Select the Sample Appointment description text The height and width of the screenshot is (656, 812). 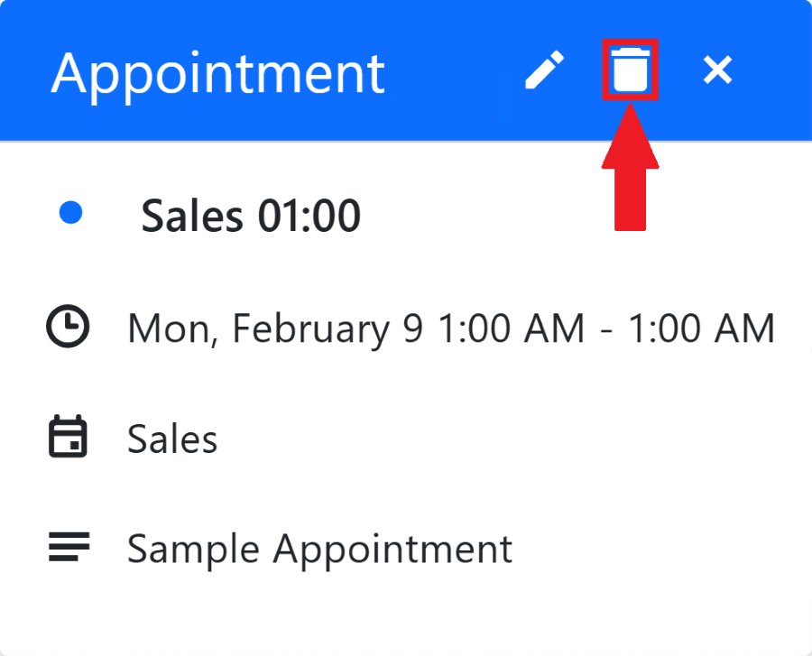[x=319, y=549]
